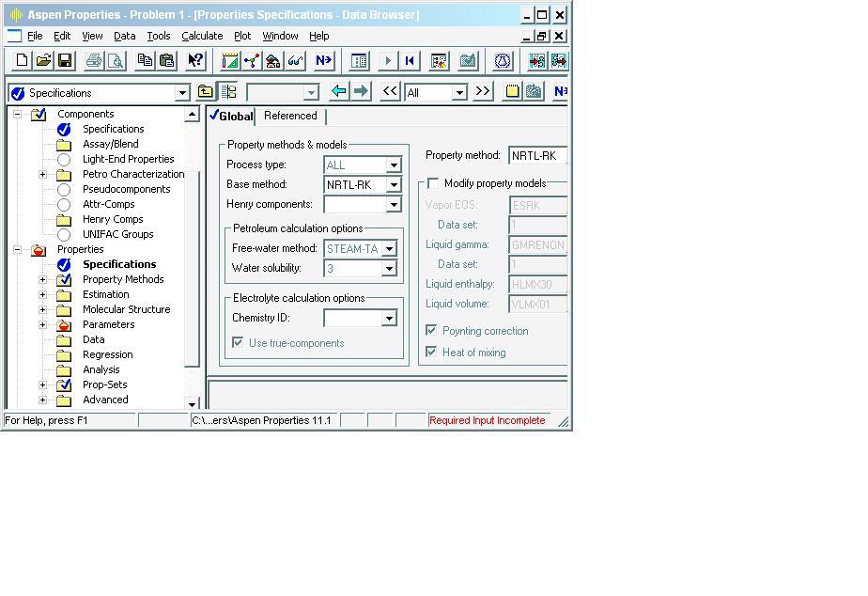868x596 pixels.
Task: Click the toolbar Next (N→) button
Action: click(x=323, y=60)
